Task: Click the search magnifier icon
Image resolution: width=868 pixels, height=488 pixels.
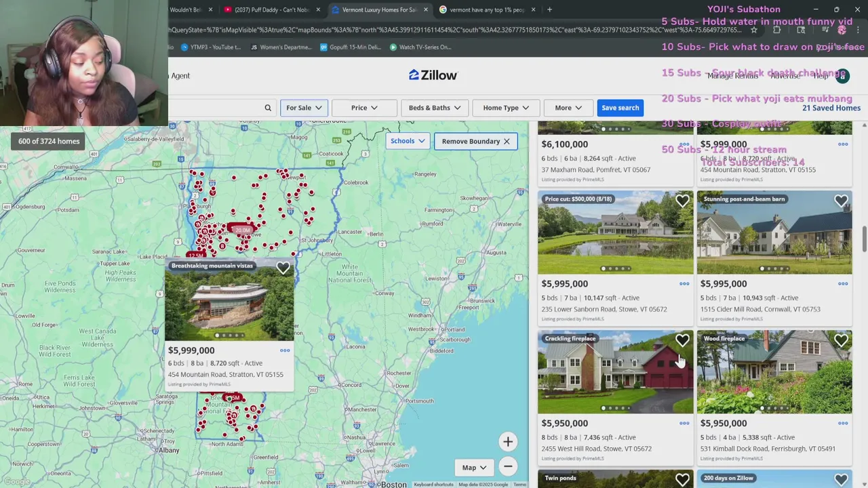Action: pos(268,108)
